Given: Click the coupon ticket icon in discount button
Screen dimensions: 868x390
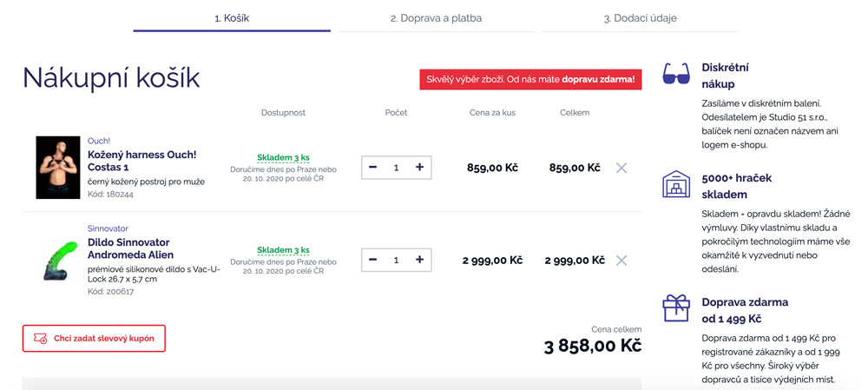Looking at the screenshot, I should point(41,339).
